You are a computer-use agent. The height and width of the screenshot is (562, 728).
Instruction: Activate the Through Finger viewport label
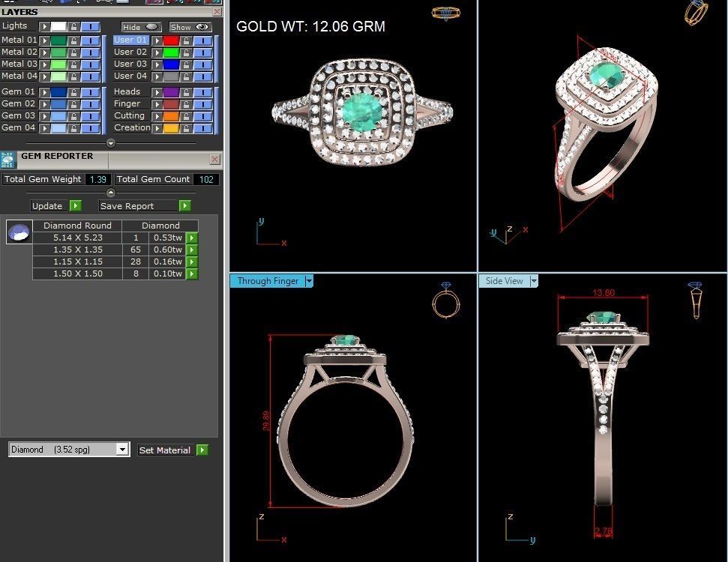click(x=268, y=281)
